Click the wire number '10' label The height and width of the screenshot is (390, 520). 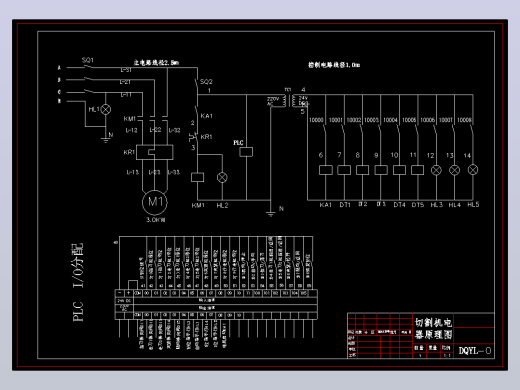tap(394, 155)
